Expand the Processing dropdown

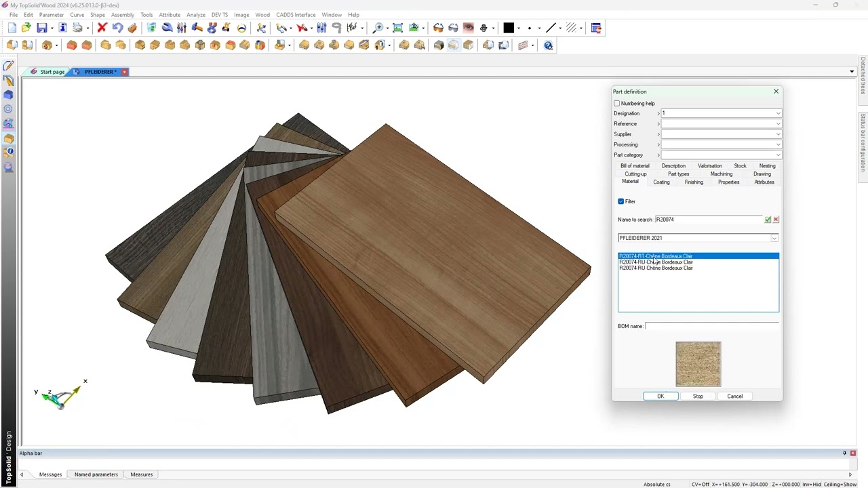point(778,144)
